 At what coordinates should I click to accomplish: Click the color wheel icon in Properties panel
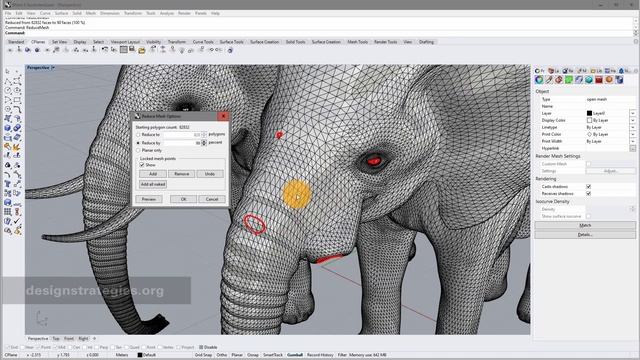(539, 80)
